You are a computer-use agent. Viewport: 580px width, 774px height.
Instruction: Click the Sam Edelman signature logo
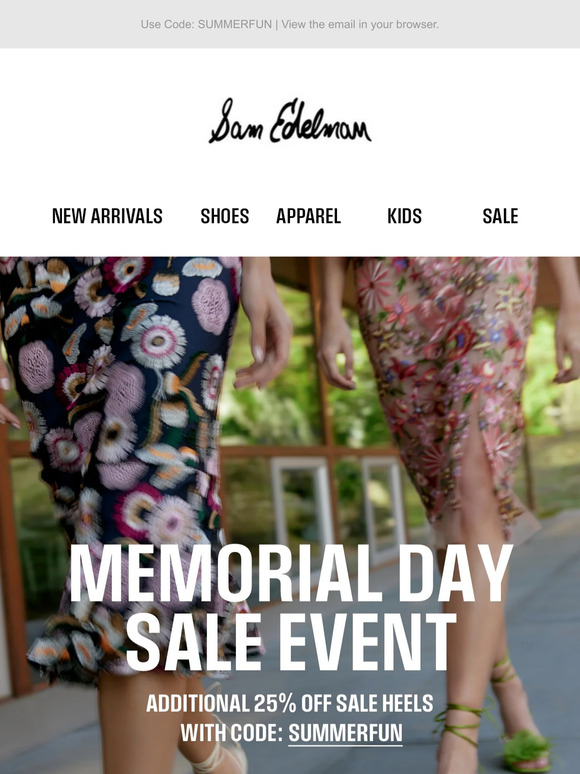coord(290,121)
